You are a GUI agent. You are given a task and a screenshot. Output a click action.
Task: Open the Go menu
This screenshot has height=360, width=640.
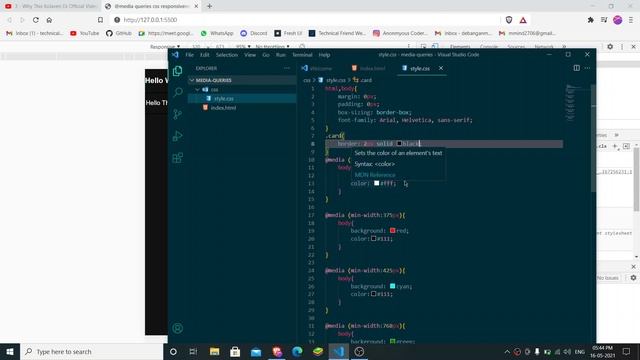click(266, 55)
